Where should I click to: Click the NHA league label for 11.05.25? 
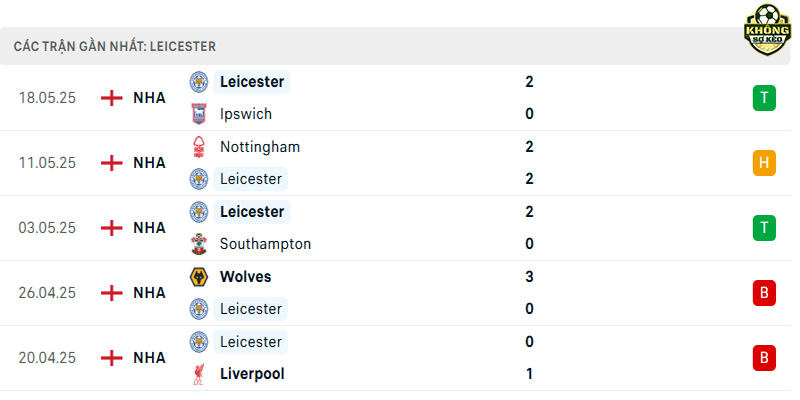click(x=149, y=163)
